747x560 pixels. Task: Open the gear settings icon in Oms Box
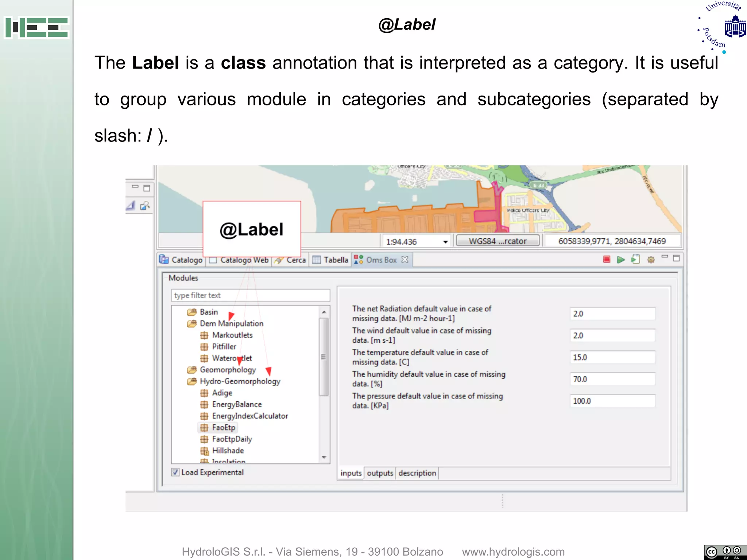pyautogui.click(x=651, y=260)
